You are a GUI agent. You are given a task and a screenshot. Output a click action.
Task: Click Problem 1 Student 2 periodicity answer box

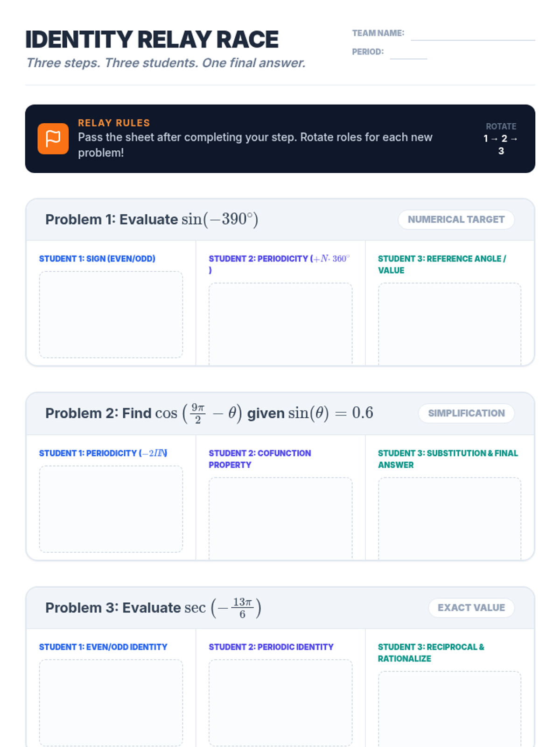(280, 323)
